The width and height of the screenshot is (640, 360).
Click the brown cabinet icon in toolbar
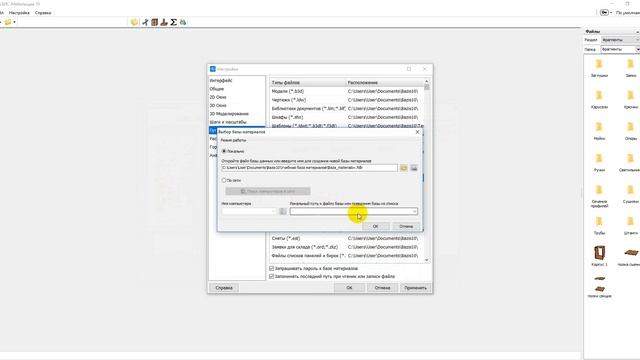click(154, 22)
